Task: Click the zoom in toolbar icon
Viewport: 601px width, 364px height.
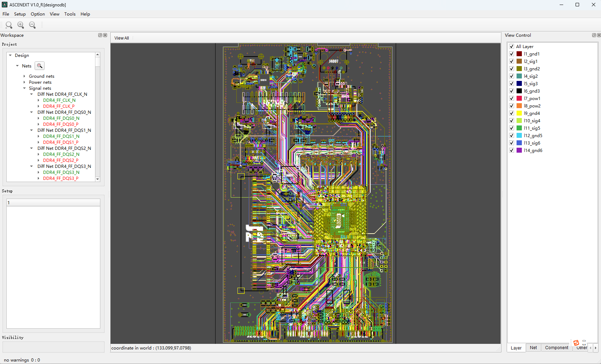Action: click(x=21, y=25)
